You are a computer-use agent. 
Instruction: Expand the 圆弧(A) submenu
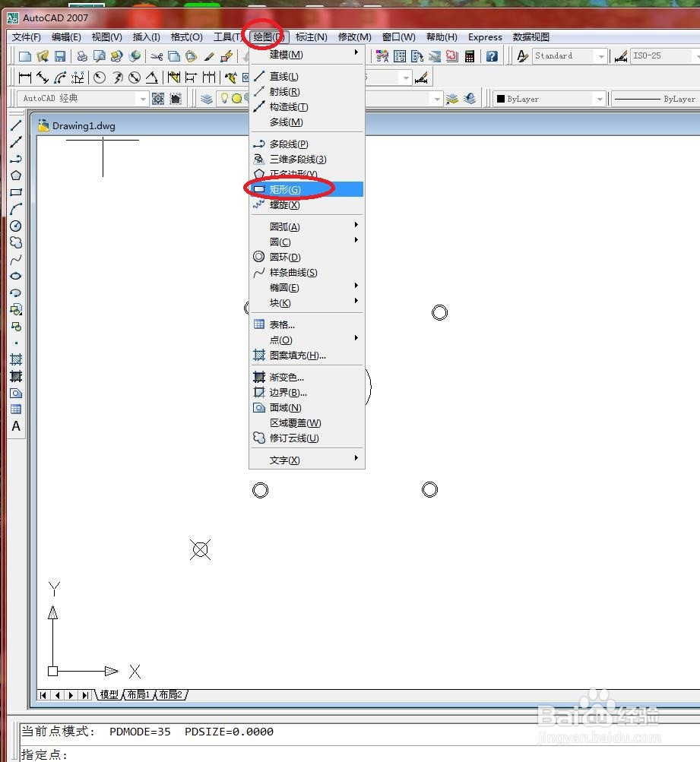pyautogui.click(x=307, y=226)
